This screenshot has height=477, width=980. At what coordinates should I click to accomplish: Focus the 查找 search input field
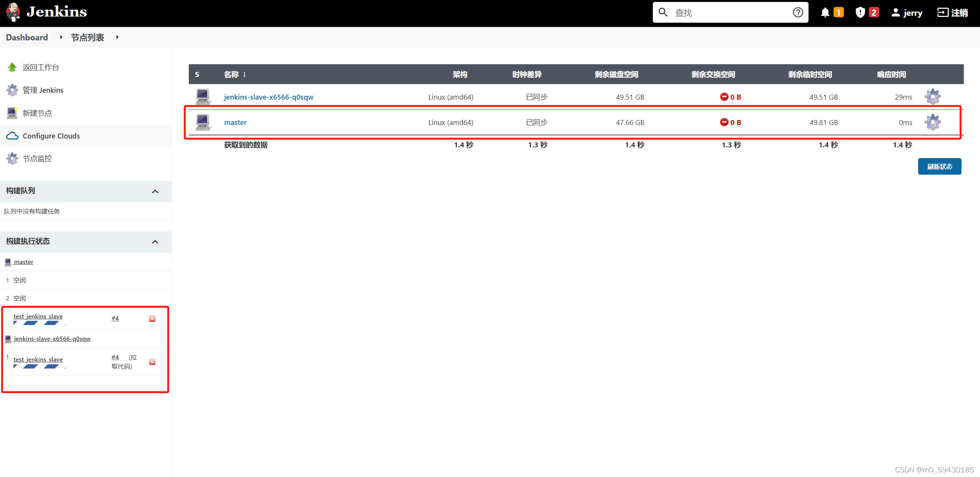[730, 13]
